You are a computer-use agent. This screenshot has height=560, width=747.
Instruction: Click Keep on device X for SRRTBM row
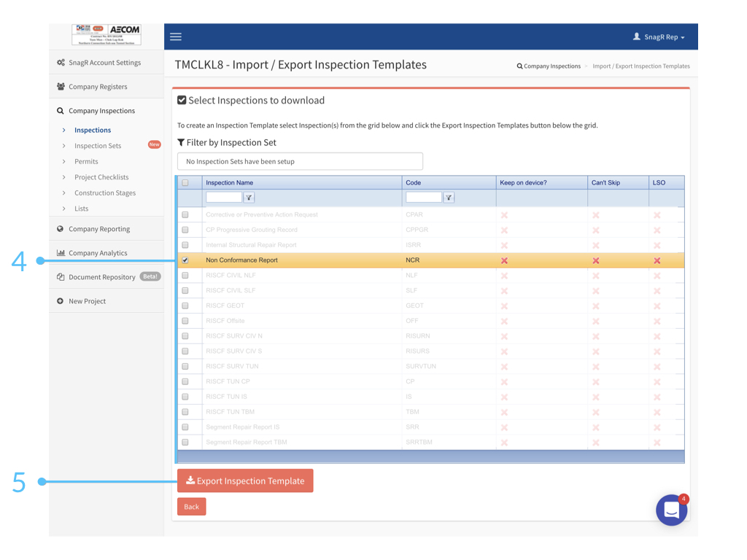(504, 443)
